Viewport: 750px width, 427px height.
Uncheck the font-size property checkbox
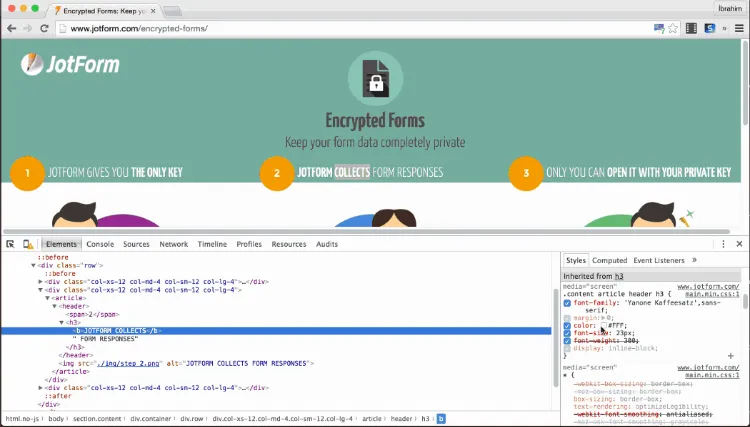(x=567, y=333)
